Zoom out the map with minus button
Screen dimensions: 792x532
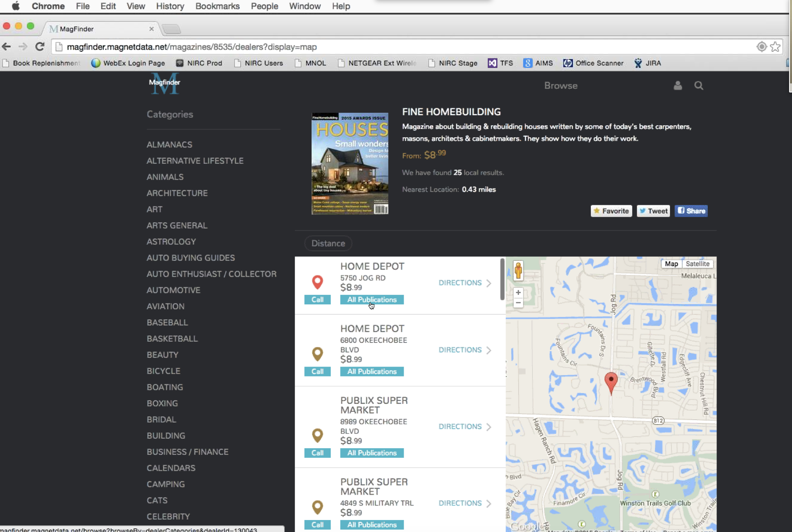point(518,303)
